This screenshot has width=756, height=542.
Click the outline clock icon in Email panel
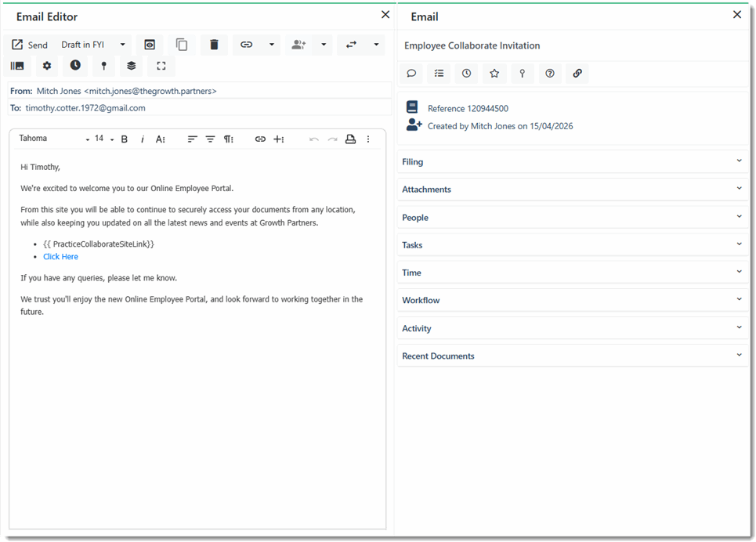(x=466, y=74)
